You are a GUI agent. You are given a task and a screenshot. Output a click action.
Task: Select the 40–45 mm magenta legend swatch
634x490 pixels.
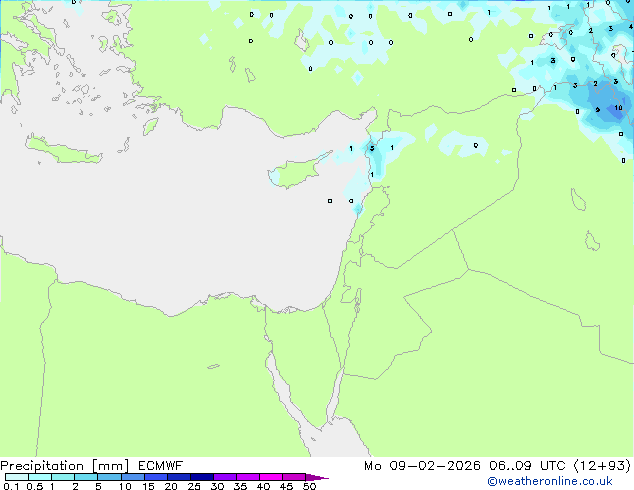point(271,477)
